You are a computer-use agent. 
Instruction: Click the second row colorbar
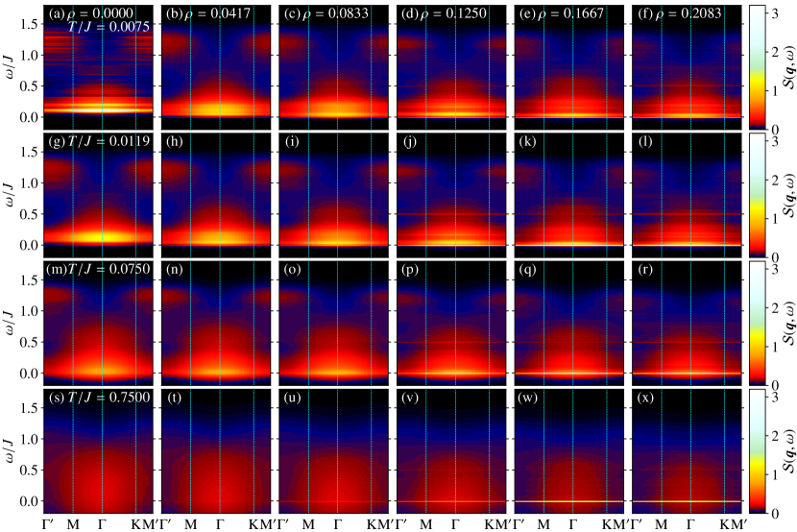[x=757, y=195]
